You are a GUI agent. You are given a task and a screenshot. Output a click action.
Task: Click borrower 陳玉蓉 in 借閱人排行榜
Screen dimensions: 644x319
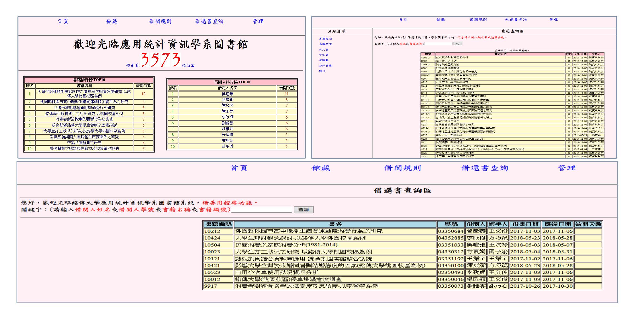pos(227,112)
